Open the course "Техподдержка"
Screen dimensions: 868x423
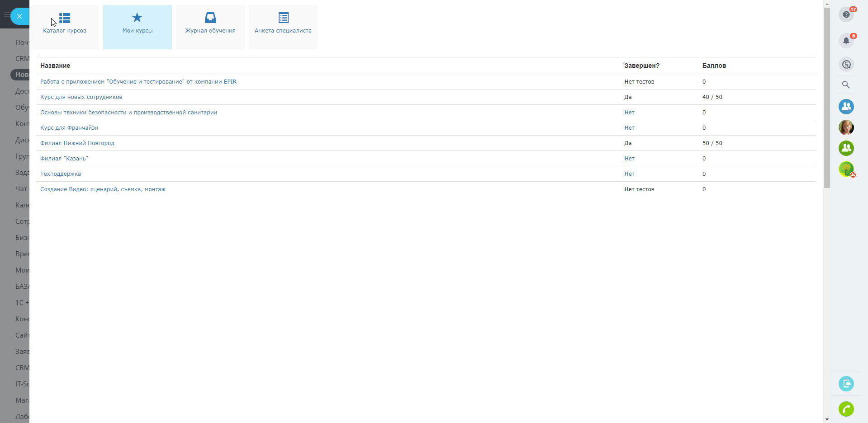(61, 174)
